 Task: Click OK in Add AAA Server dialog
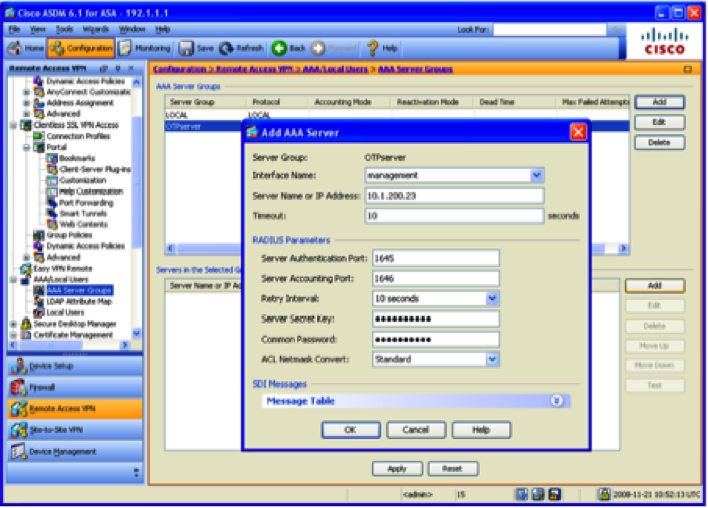pyautogui.click(x=351, y=430)
